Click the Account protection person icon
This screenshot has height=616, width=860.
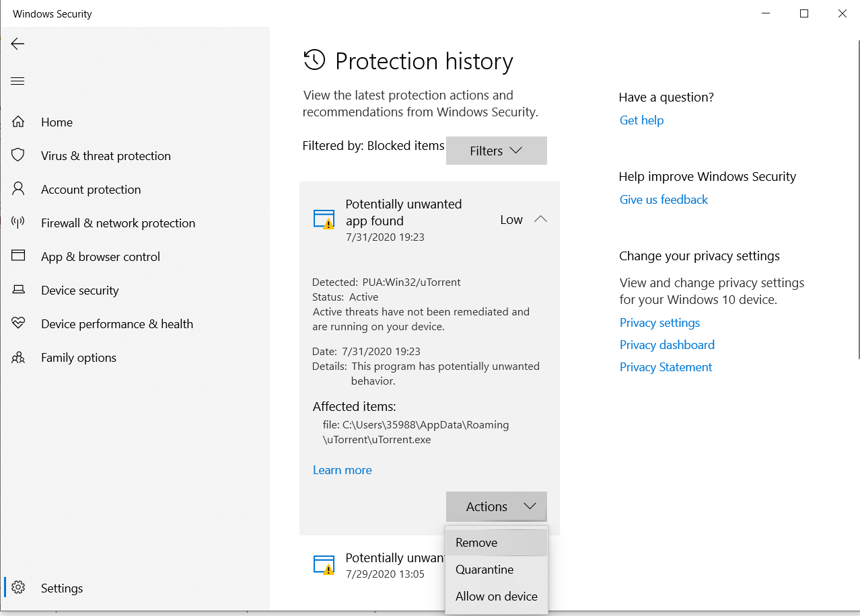click(x=18, y=189)
